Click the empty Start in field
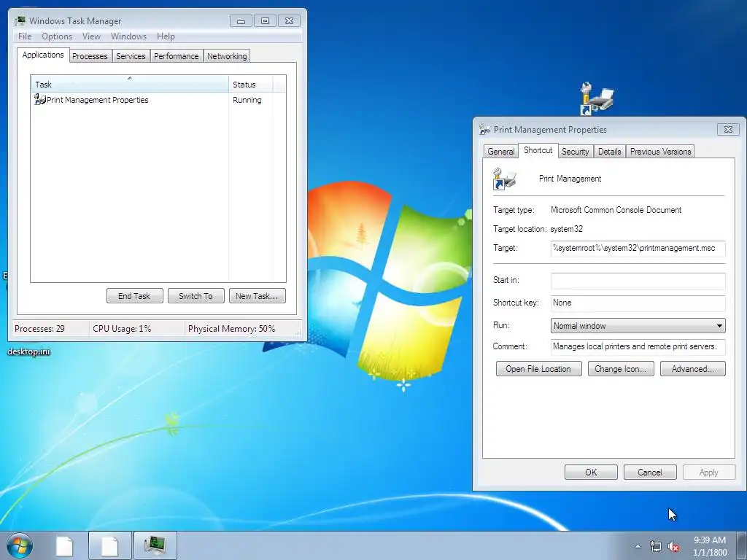Screen dimensions: 747x560 pyautogui.click(x=638, y=281)
